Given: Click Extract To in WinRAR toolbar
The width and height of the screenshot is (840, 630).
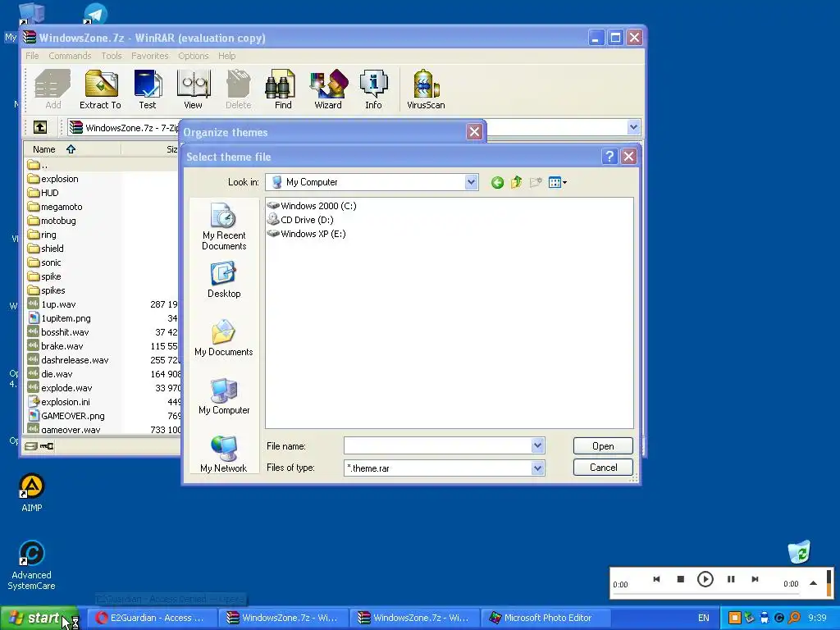Looking at the screenshot, I should (100, 90).
